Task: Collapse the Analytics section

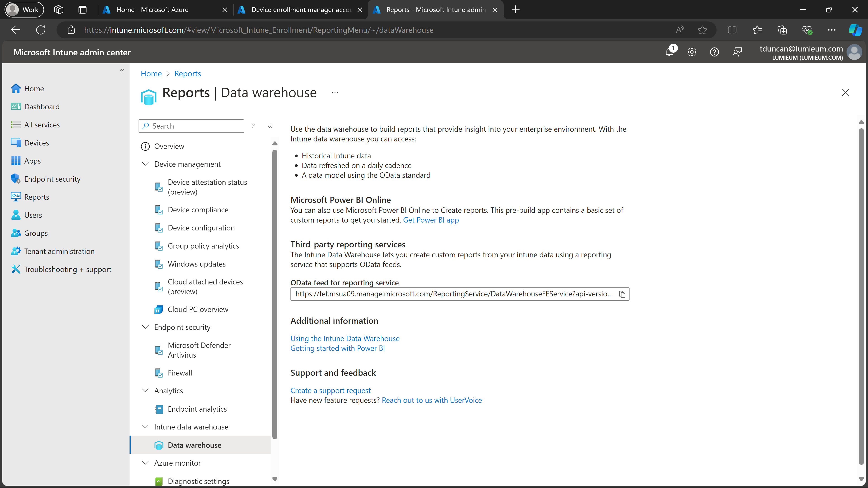Action: 145,391
